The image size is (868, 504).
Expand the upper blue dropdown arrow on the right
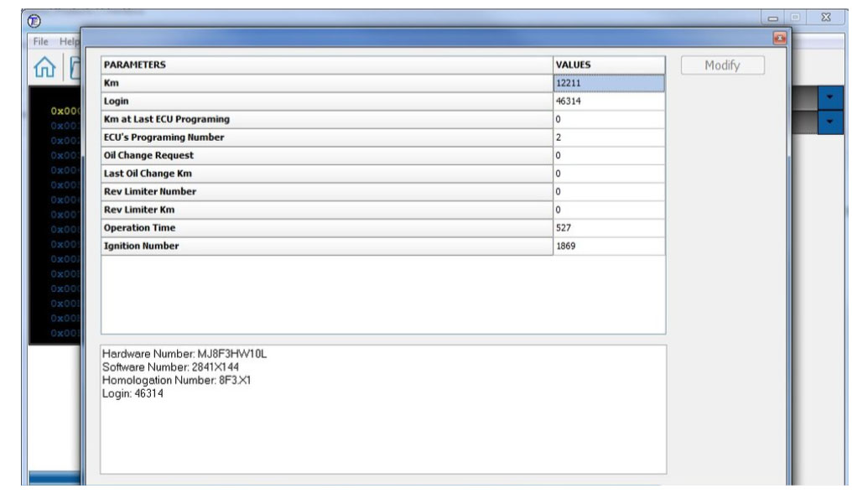(830, 98)
